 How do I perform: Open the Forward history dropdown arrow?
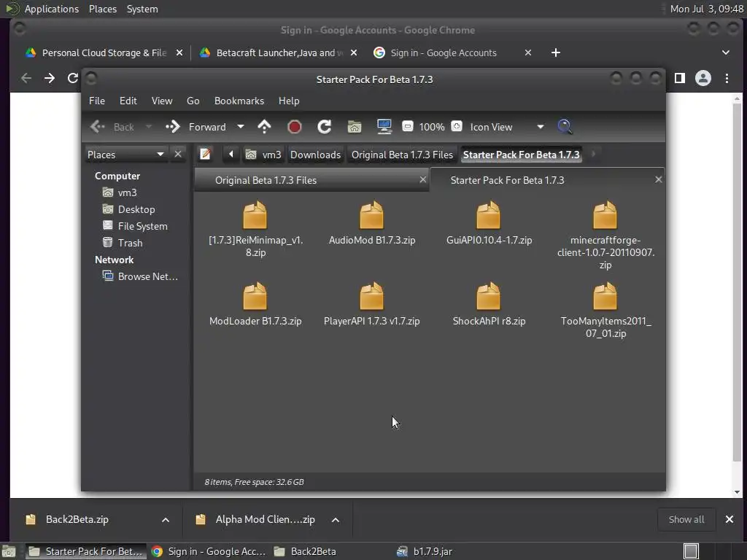coord(241,127)
